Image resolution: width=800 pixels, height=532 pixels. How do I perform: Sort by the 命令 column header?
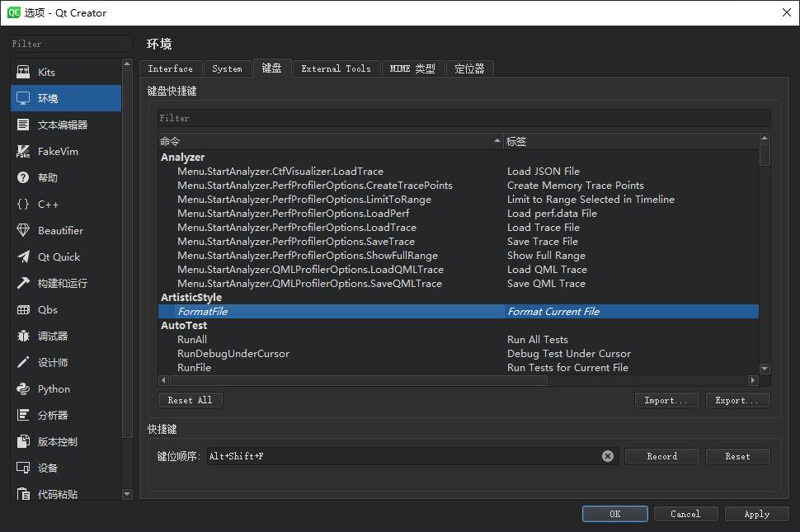tap(331, 141)
